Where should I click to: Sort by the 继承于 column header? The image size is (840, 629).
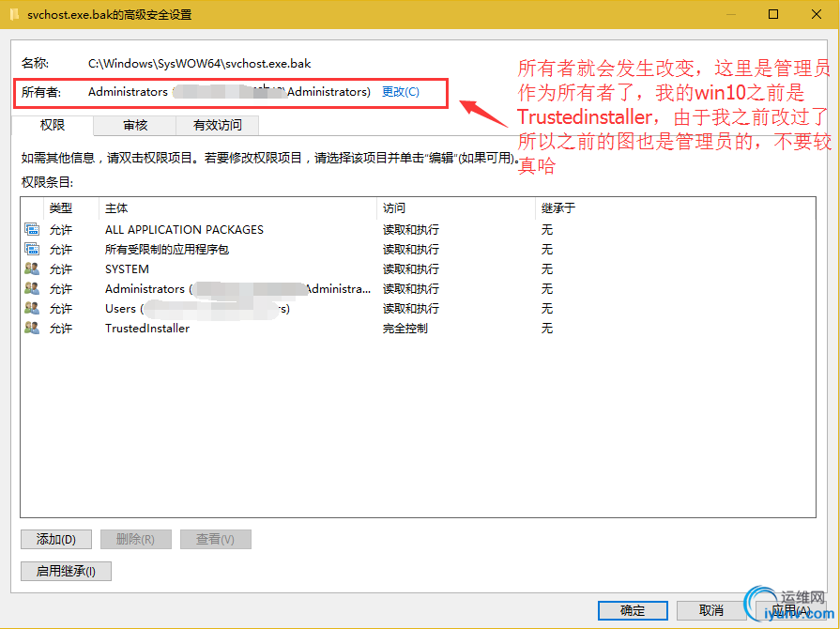pos(558,207)
